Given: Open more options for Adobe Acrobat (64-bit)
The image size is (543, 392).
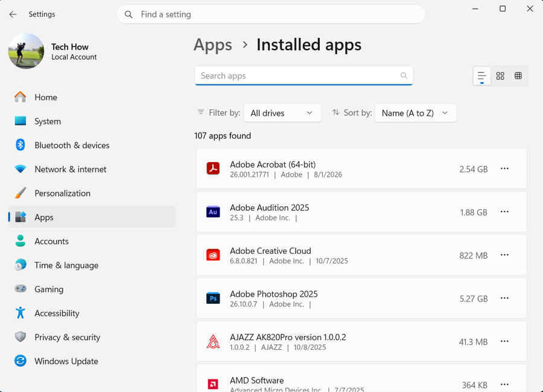Looking at the screenshot, I should click(x=504, y=169).
